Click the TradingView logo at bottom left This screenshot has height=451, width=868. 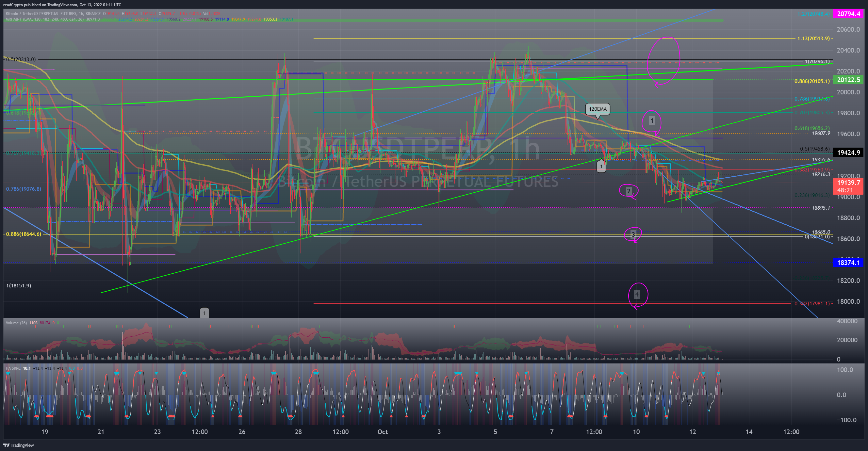19,445
